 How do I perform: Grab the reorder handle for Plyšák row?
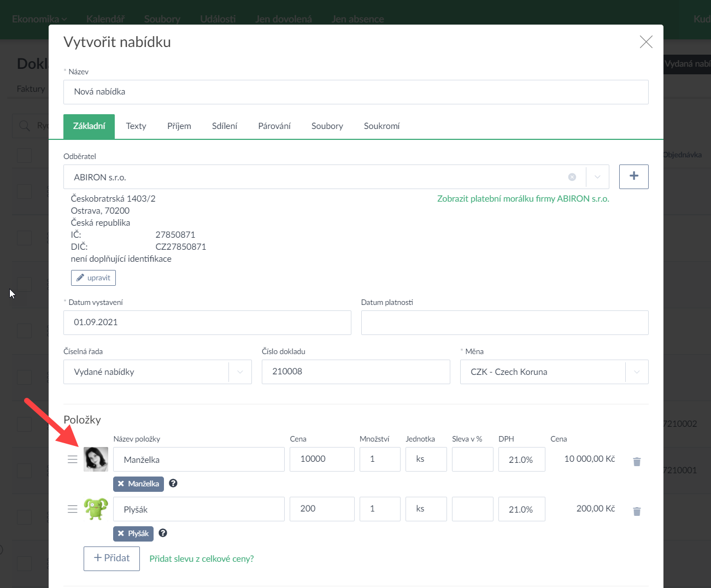click(72, 509)
